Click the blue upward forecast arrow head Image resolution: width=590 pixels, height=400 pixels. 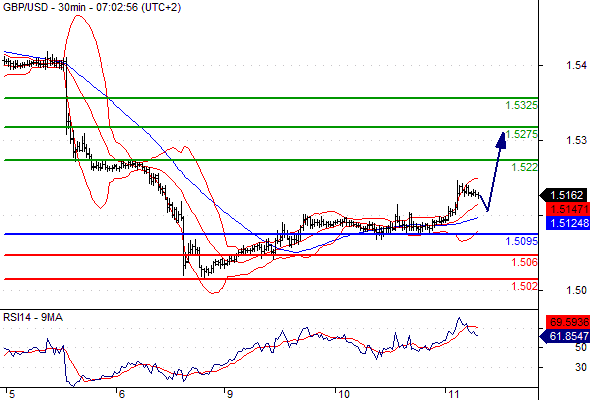point(501,140)
